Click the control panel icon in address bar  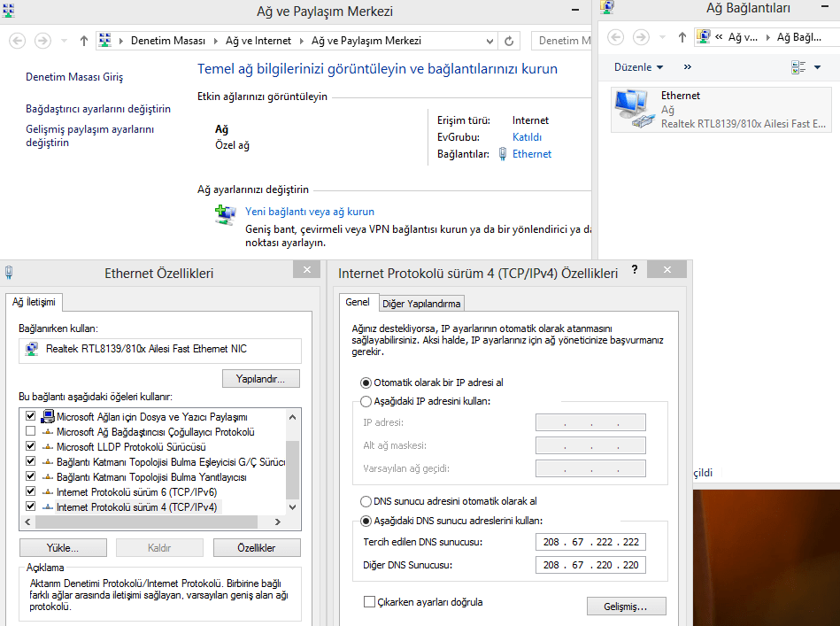tap(105, 40)
